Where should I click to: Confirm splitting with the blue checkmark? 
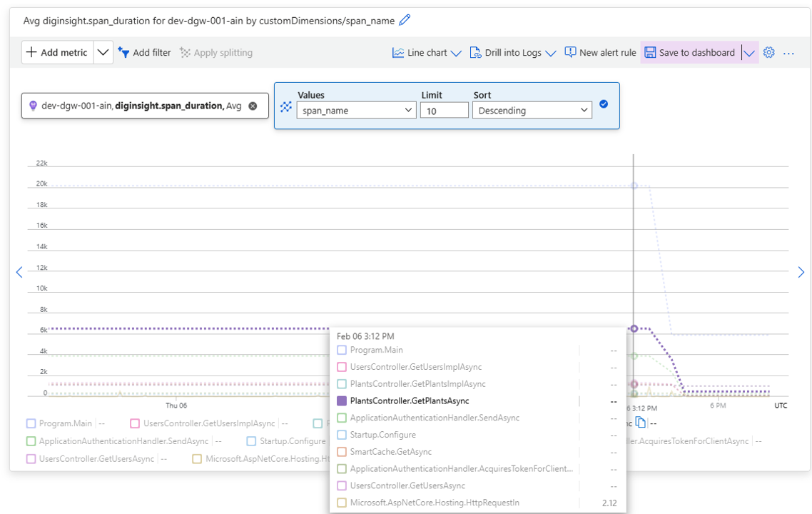point(604,104)
